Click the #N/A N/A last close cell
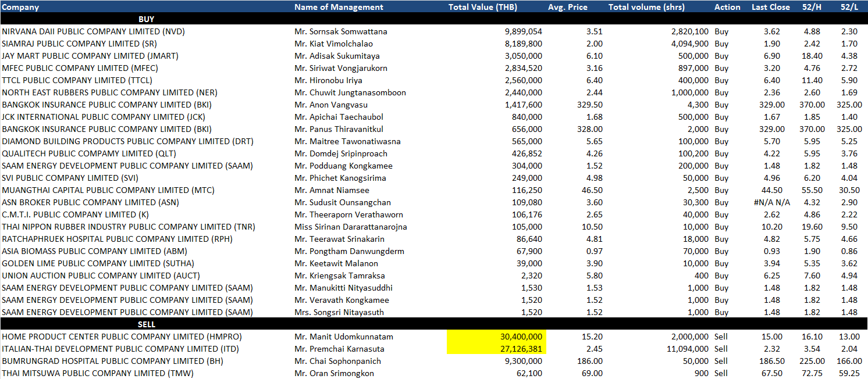 point(771,202)
